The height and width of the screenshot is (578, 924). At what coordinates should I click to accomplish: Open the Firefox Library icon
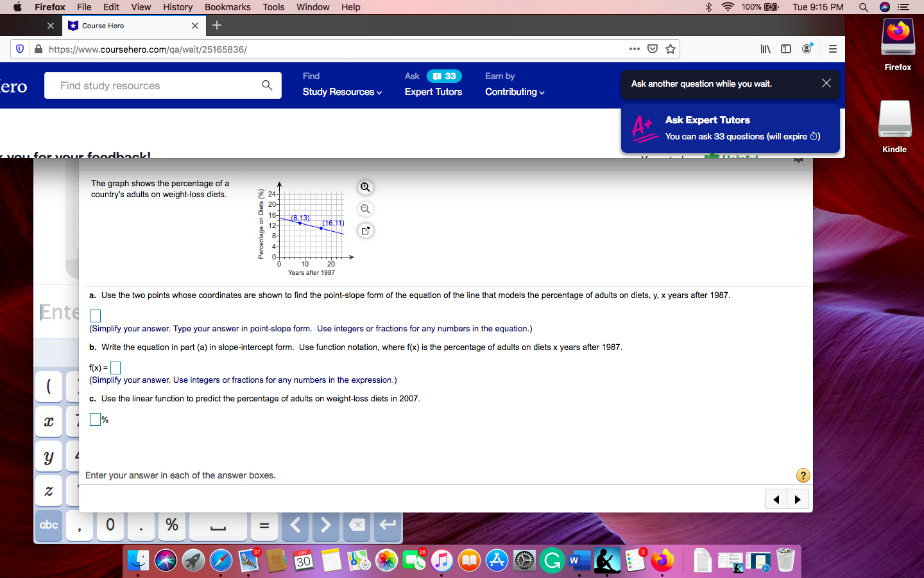(x=766, y=49)
